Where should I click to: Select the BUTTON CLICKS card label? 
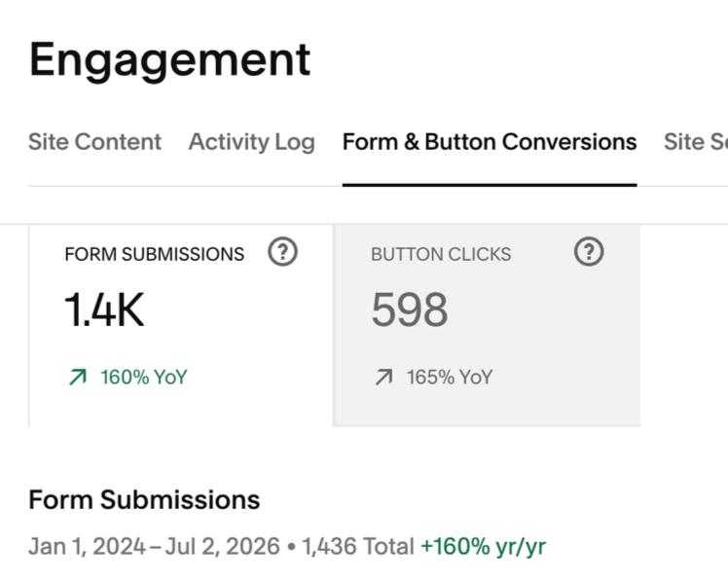pos(441,254)
